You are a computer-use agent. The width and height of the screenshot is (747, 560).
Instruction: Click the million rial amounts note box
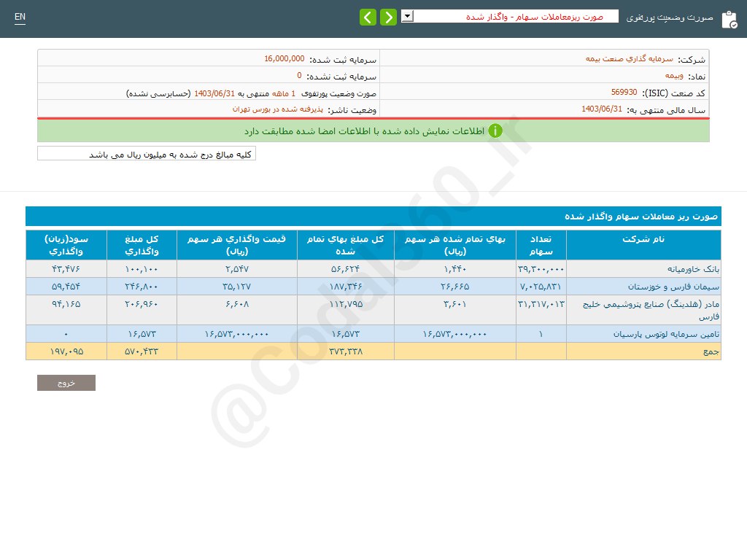pyautogui.click(x=147, y=154)
